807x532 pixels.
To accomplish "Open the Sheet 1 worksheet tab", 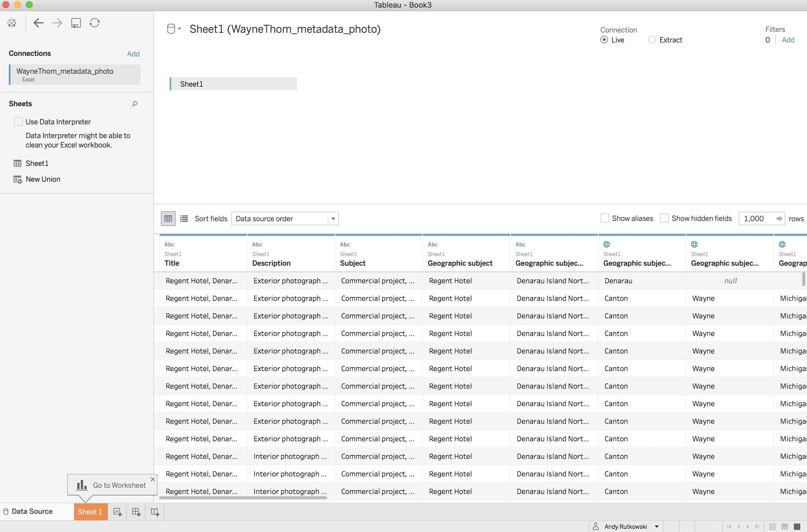I will click(x=90, y=512).
